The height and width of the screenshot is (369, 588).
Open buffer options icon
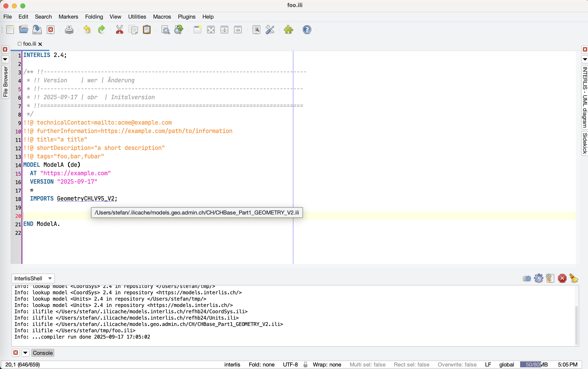(x=256, y=30)
